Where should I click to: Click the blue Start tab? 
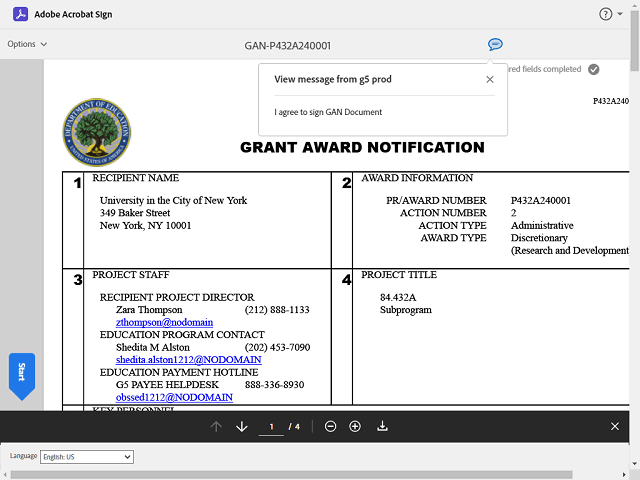[x=22, y=373]
